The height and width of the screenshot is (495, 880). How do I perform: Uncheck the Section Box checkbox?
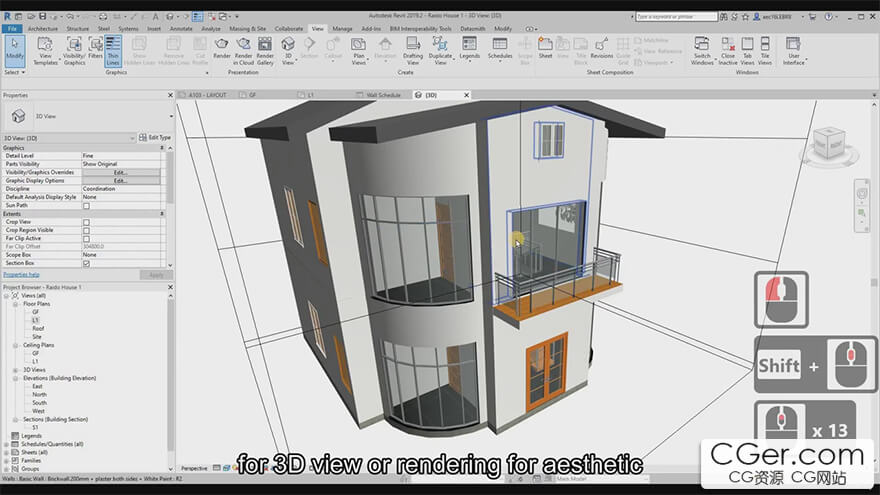(86, 263)
